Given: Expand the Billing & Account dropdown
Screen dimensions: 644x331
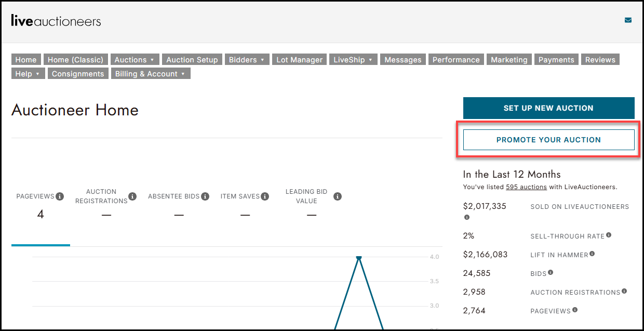Looking at the screenshot, I should click(151, 74).
